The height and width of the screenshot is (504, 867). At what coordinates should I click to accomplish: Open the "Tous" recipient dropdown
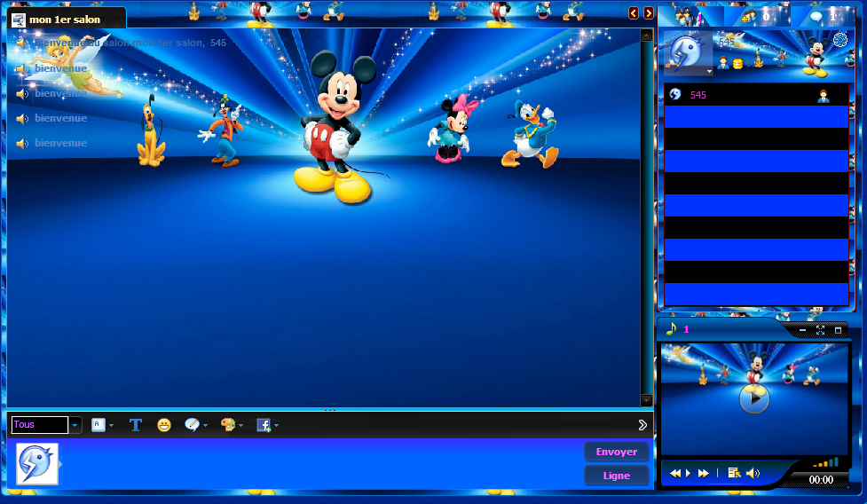tap(75, 425)
